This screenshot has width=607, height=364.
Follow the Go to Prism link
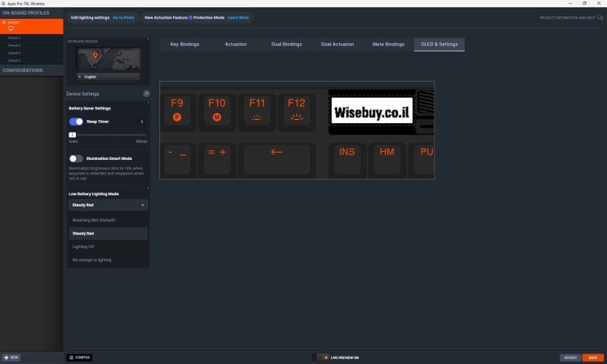tap(123, 17)
